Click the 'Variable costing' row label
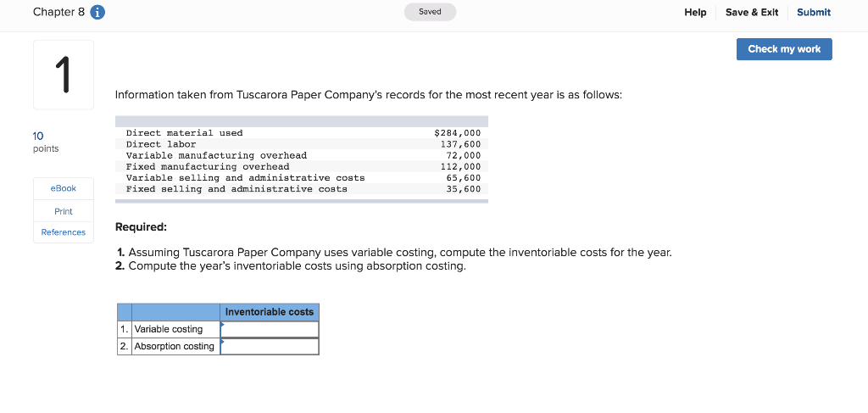The width and height of the screenshot is (868, 413). (169, 329)
